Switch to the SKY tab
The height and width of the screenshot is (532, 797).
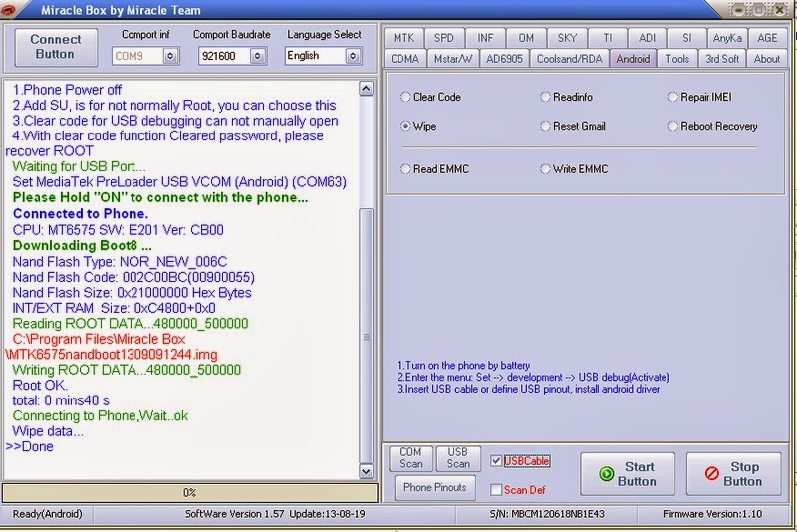pos(567,38)
